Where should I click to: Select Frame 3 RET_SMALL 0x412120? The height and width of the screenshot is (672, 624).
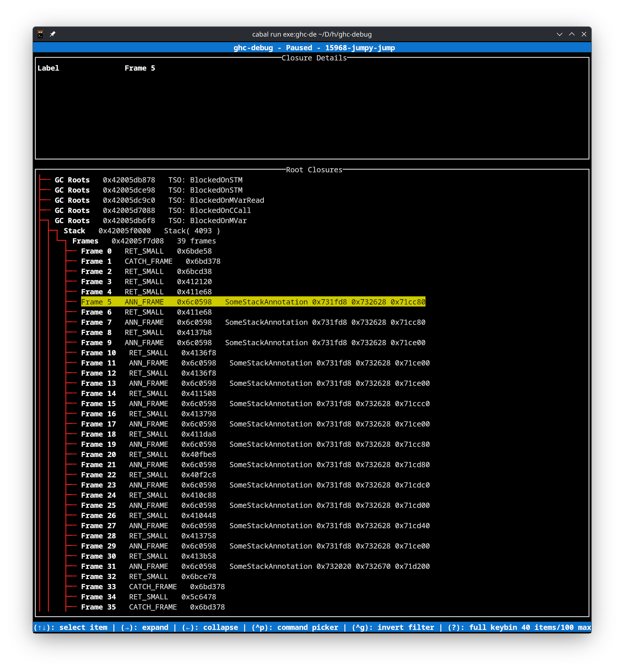[146, 281]
